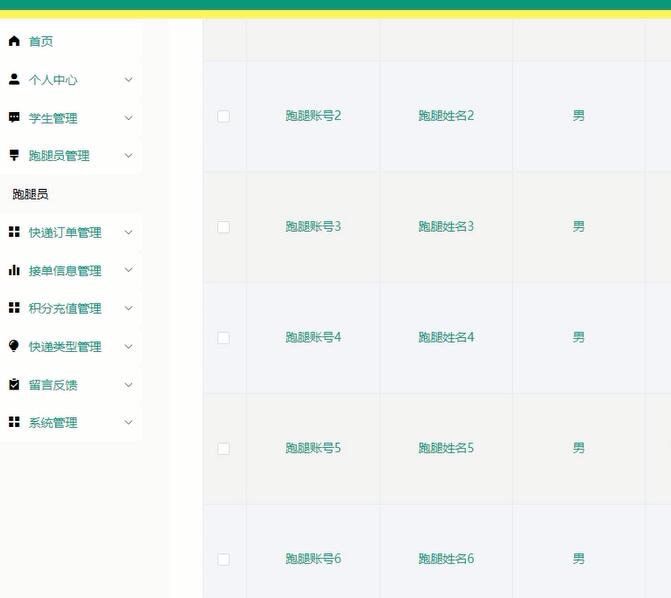
Task: Open the 个人中心 menu
Action: tap(53, 80)
